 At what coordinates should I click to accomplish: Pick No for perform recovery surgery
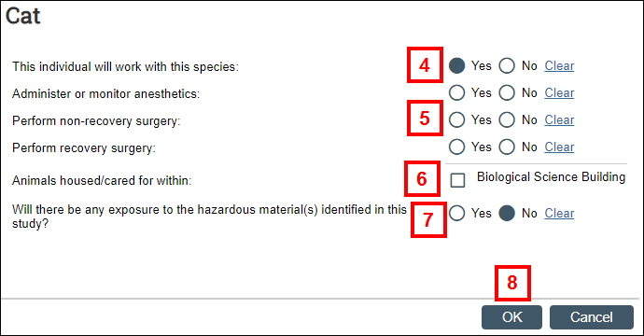(x=507, y=147)
